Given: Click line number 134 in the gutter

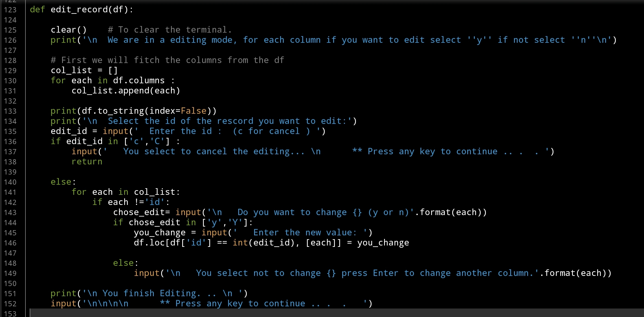Looking at the screenshot, I should (x=10, y=121).
